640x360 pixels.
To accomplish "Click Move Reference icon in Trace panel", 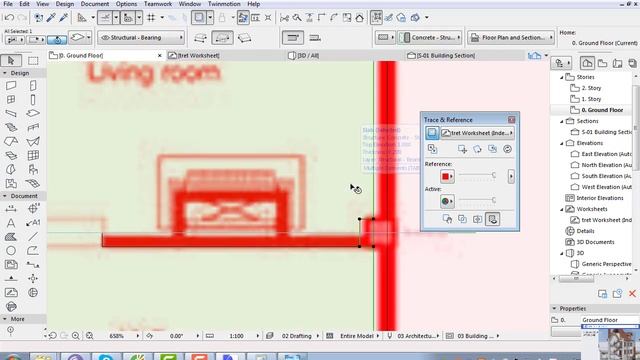I will 462,149.
